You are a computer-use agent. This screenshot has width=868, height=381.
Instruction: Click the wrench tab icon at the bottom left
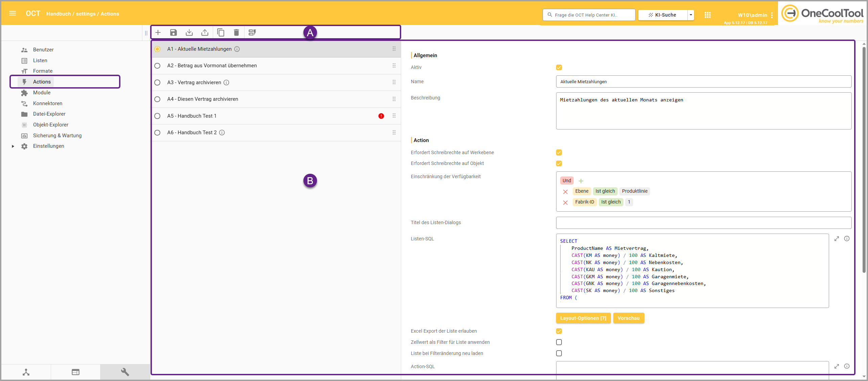(x=125, y=372)
